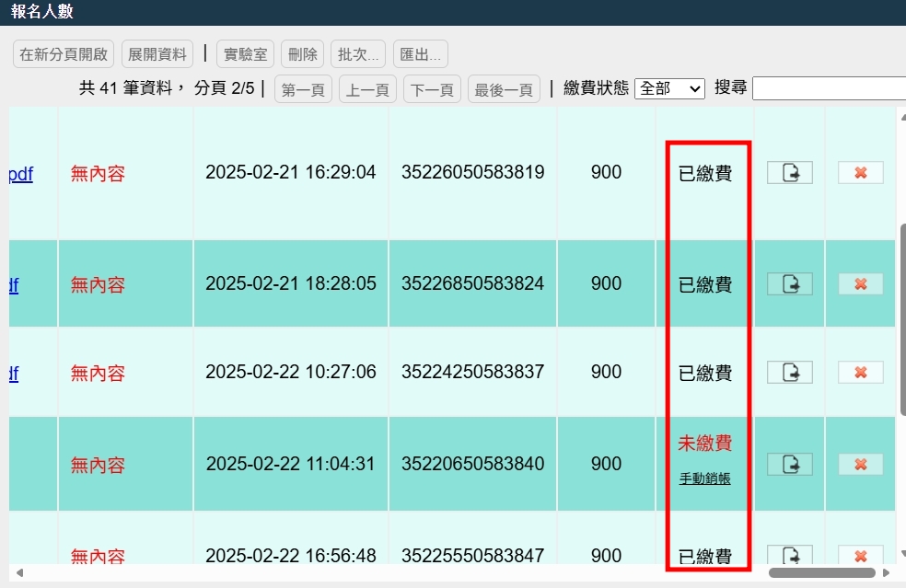Click the red X delete icon for 35226850583824

[859, 283]
